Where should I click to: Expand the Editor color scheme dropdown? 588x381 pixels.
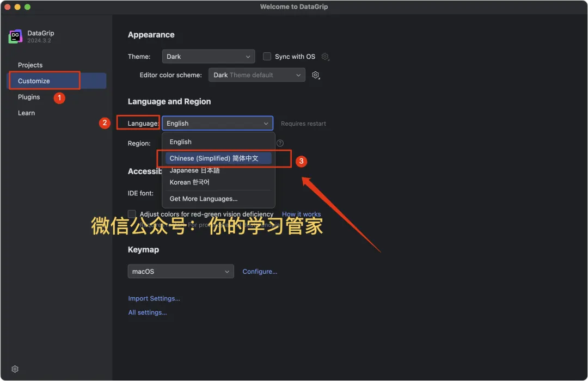(x=257, y=75)
